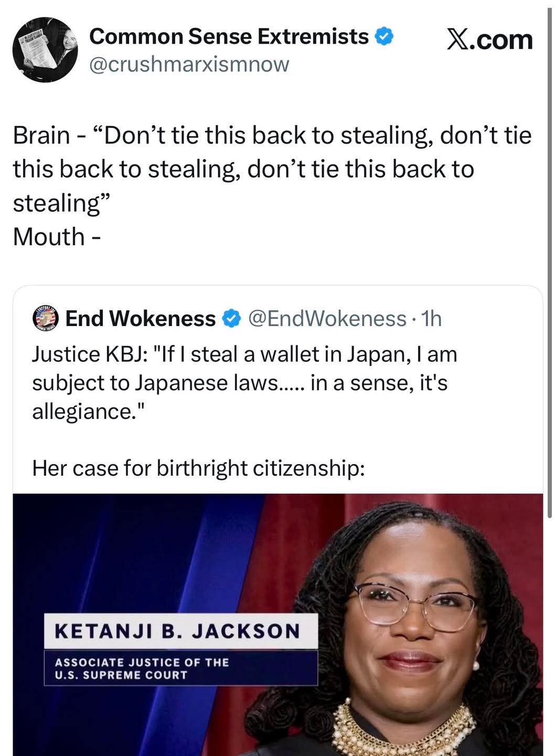Click the Mouth - line in main post
The image size is (556, 756).
tap(57, 237)
